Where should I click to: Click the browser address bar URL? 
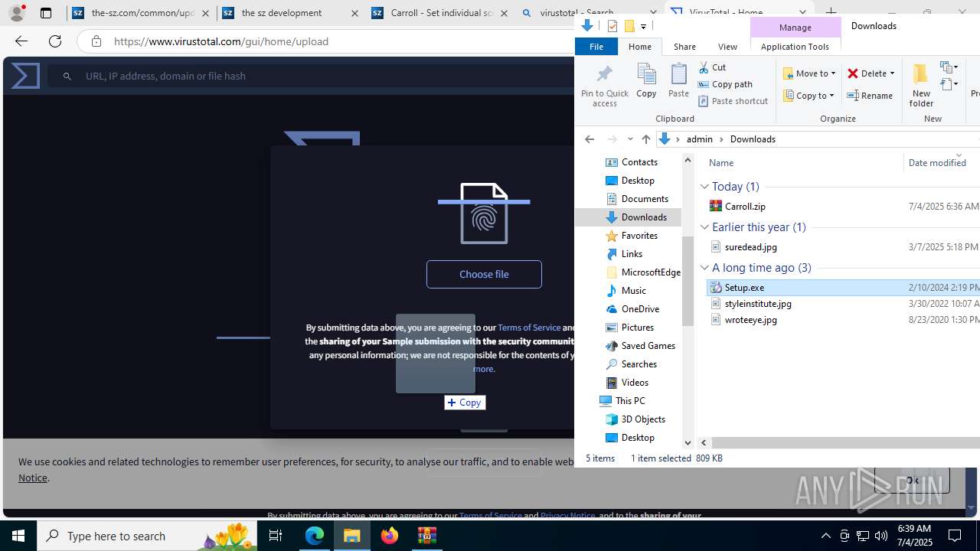[221, 41]
